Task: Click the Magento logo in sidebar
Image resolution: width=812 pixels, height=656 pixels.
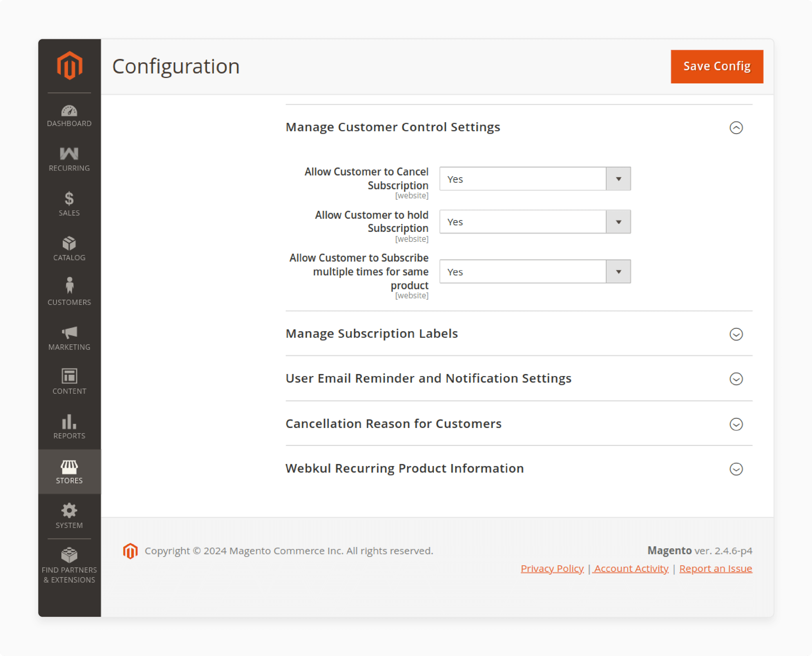Action: 70,66
